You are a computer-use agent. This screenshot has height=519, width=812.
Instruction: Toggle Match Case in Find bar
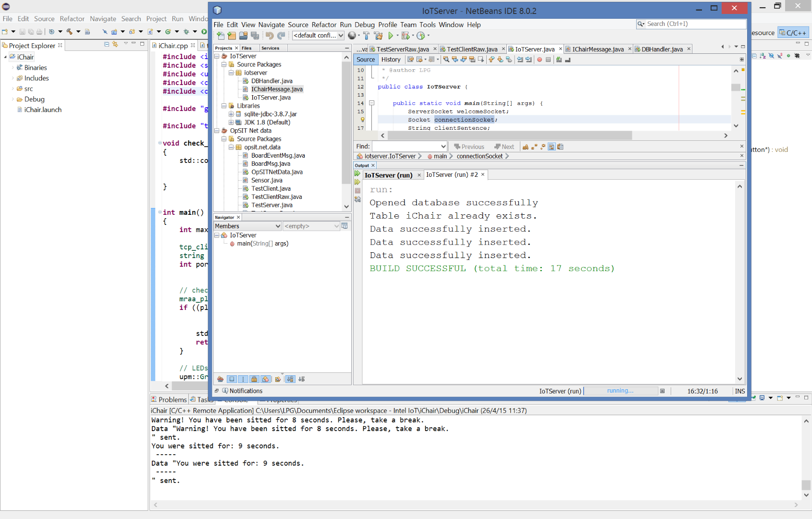tap(526, 147)
